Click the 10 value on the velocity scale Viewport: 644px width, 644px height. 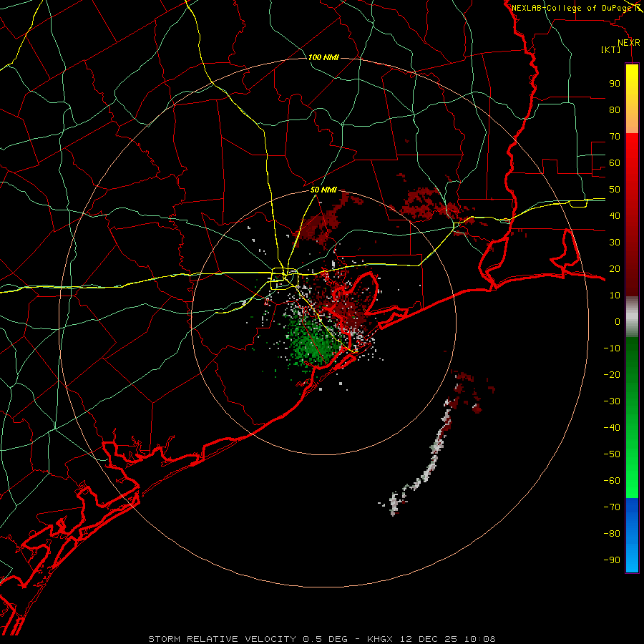click(615, 296)
